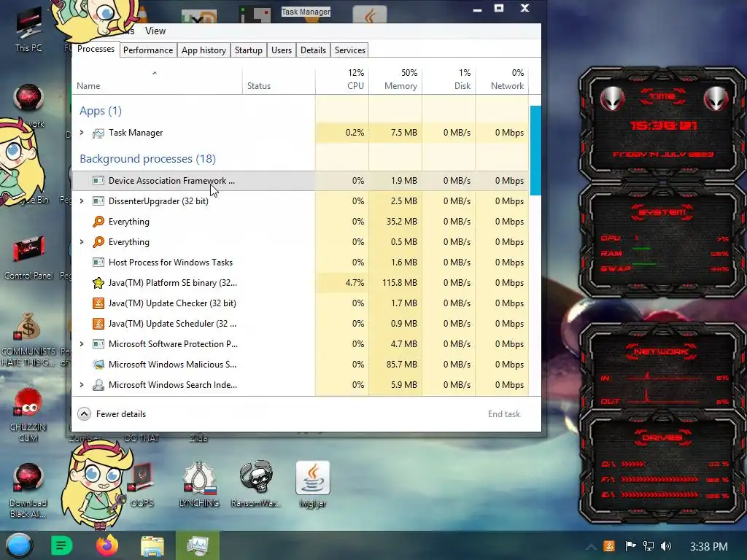Click the Task Manager taskbar button
The image size is (747, 560).
click(x=198, y=545)
